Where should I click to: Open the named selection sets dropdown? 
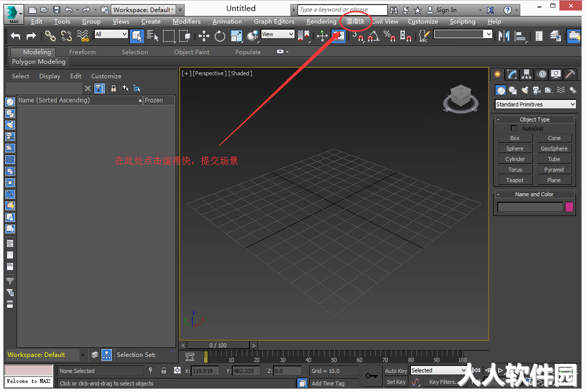coord(463,34)
